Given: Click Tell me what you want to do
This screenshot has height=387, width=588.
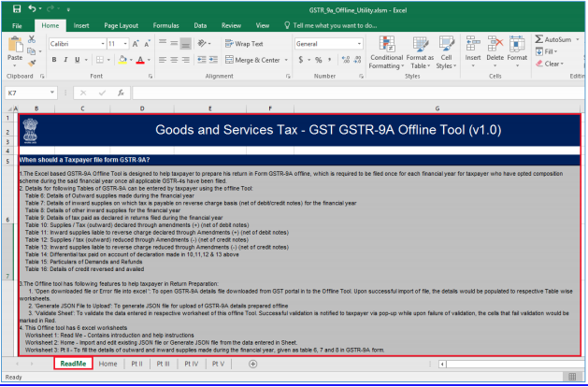Looking at the screenshot, I should coord(331,25).
